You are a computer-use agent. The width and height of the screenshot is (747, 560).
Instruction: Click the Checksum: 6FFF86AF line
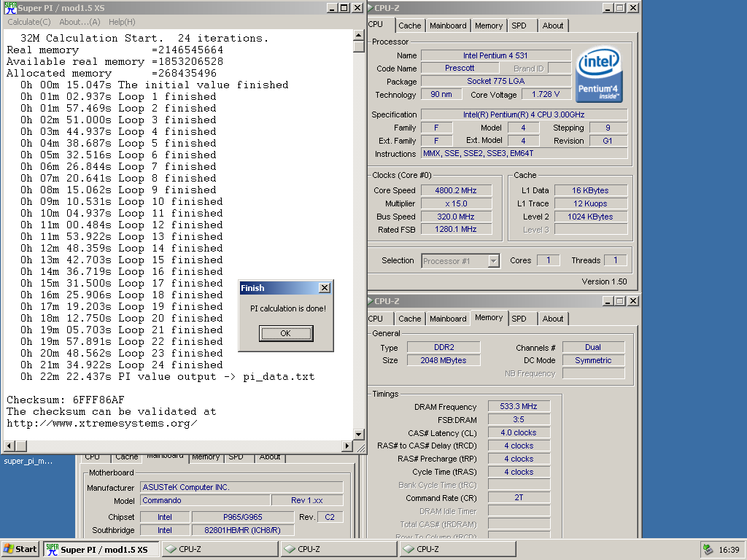[66, 400]
